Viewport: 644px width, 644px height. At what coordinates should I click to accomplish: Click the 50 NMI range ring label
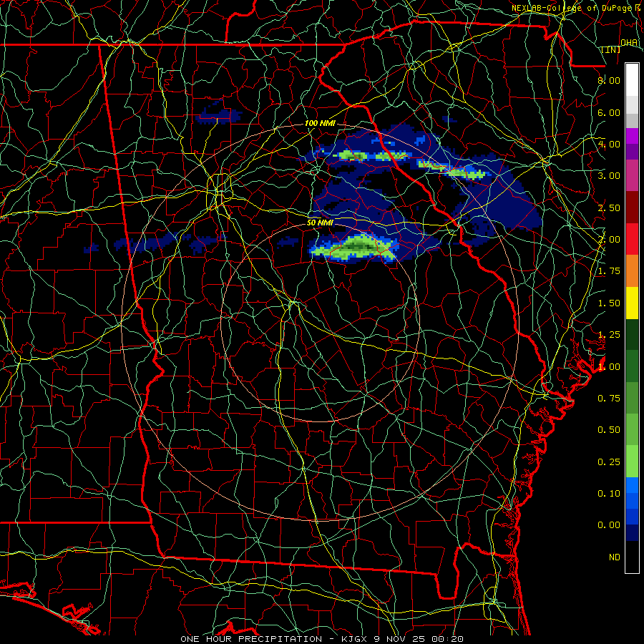point(320,223)
